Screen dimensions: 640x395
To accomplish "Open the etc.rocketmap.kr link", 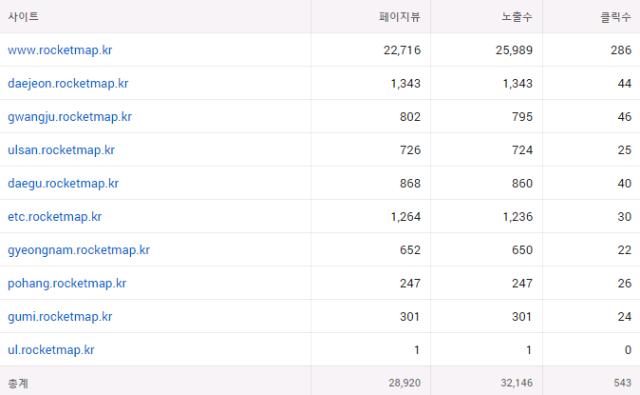I will click(x=54, y=217).
